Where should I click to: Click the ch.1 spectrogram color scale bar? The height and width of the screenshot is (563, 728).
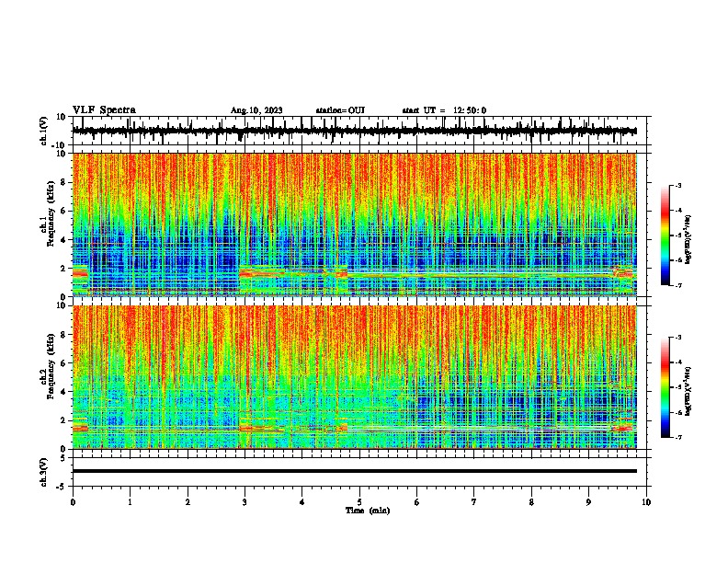click(x=665, y=236)
